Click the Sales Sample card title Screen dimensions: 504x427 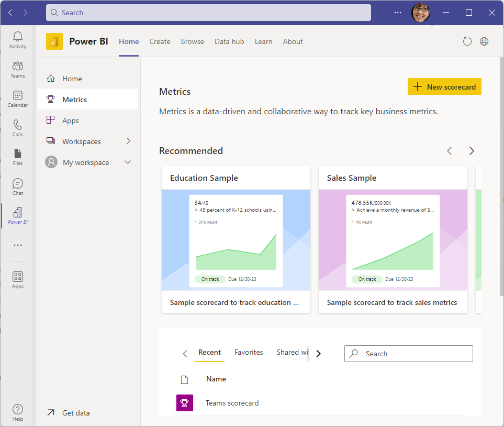tap(351, 178)
